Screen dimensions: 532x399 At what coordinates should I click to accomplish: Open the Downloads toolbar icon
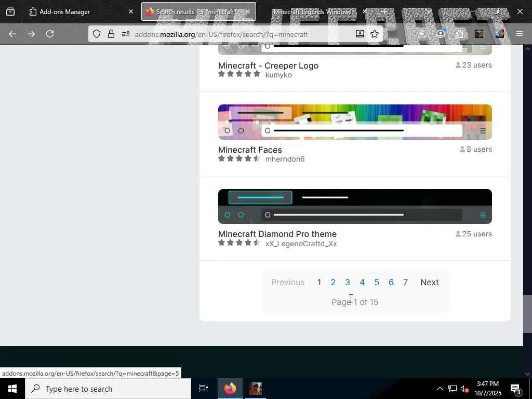point(421,34)
